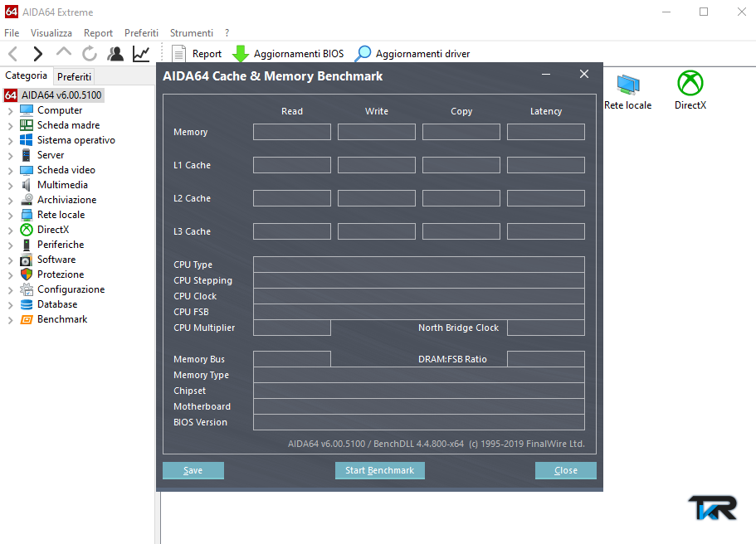Close benchmark dialog with title bar X

coord(584,74)
